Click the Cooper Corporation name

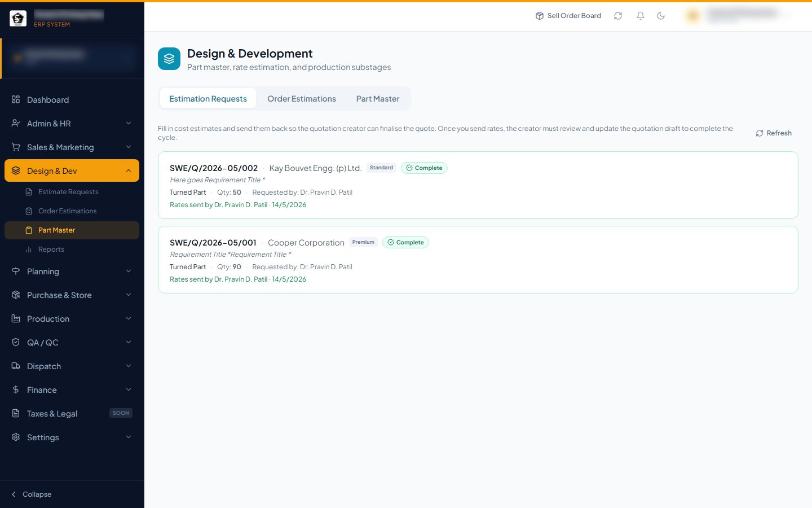306,243
